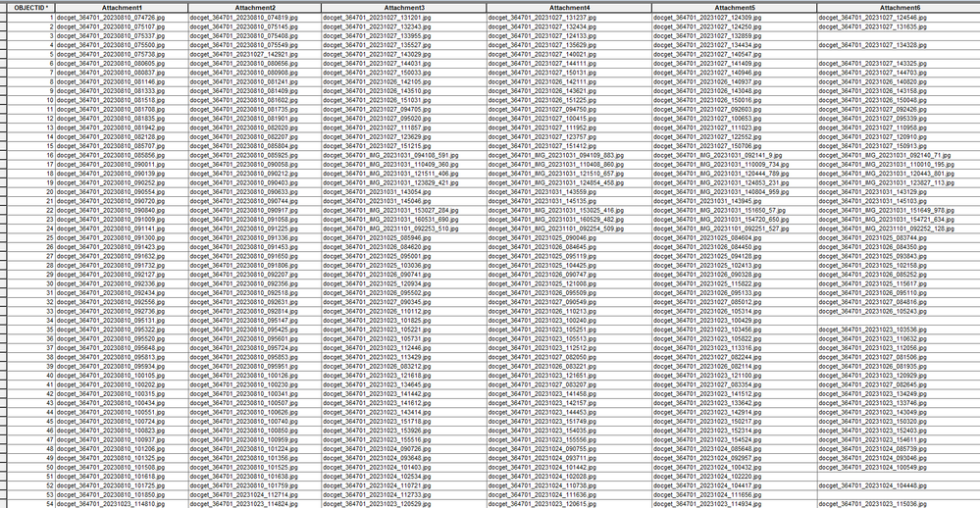The image size is (980, 508).
Task: Click cell docget_364701_20230810_092631.jpg
Action: 255,302
